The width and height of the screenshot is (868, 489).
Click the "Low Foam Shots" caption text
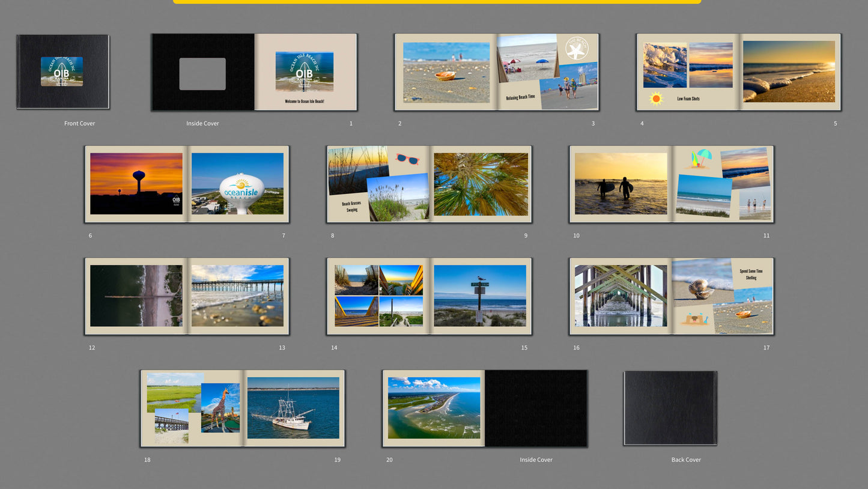pos(688,99)
